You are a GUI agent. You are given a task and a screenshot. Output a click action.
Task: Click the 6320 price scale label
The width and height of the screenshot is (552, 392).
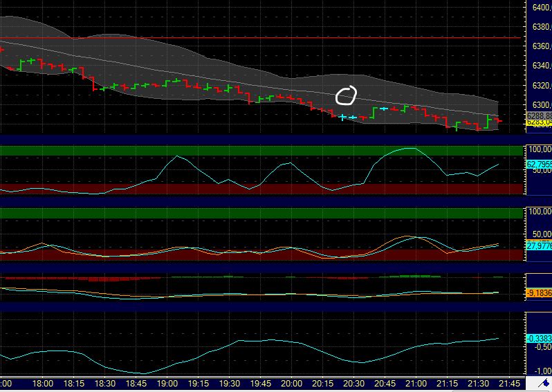[542, 86]
